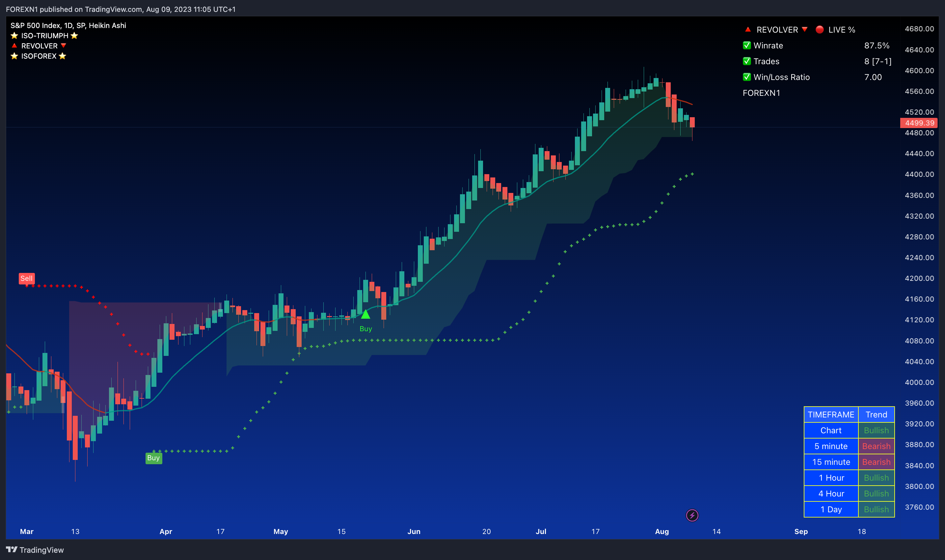
Task: Click the Bullish trend cell for 1 Hour
Action: [876, 478]
